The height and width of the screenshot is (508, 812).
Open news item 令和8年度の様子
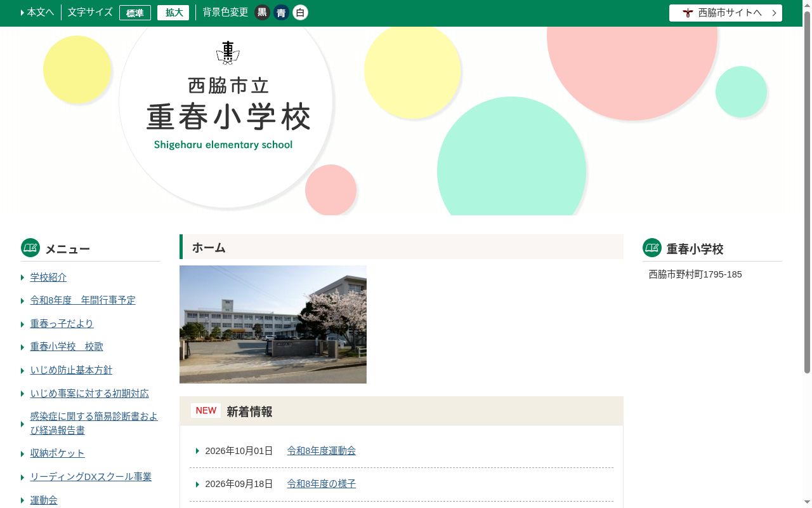coord(322,484)
